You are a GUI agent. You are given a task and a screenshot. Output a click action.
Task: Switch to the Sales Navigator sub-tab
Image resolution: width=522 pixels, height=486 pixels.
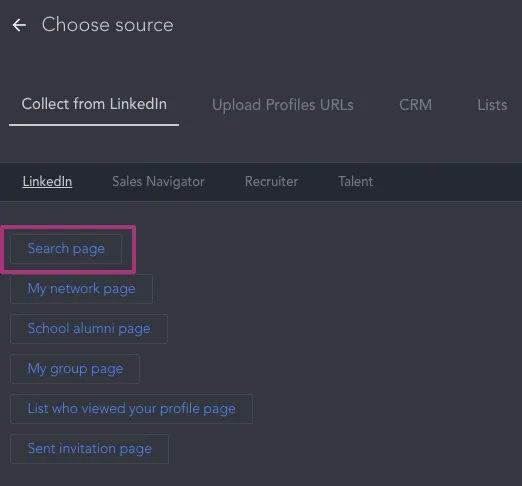pyautogui.click(x=158, y=182)
